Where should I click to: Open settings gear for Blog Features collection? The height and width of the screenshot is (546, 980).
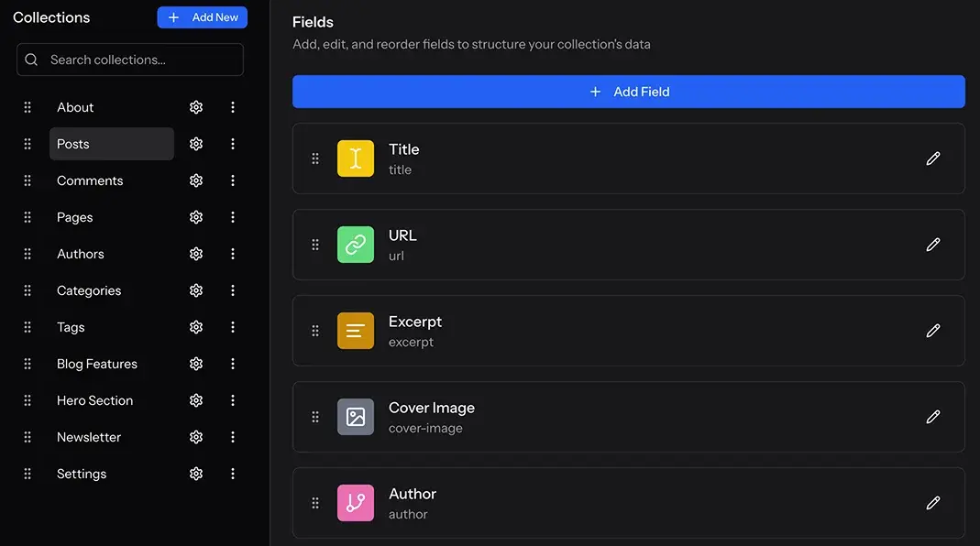point(196,365)
